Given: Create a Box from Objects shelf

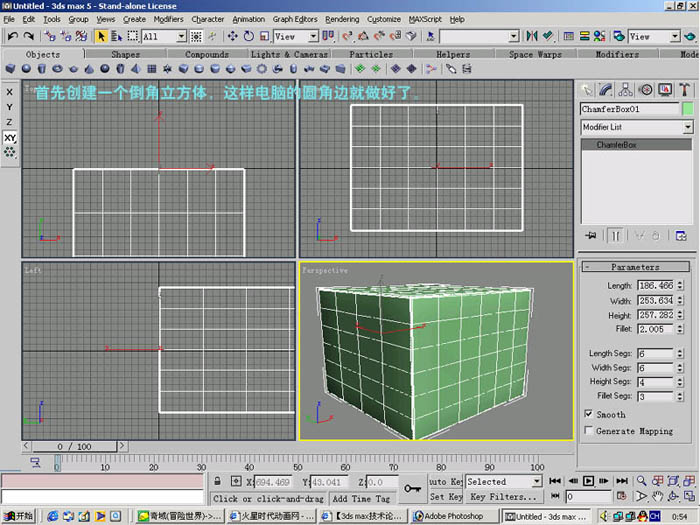Looking at the screenshot, I should [10, 69].
